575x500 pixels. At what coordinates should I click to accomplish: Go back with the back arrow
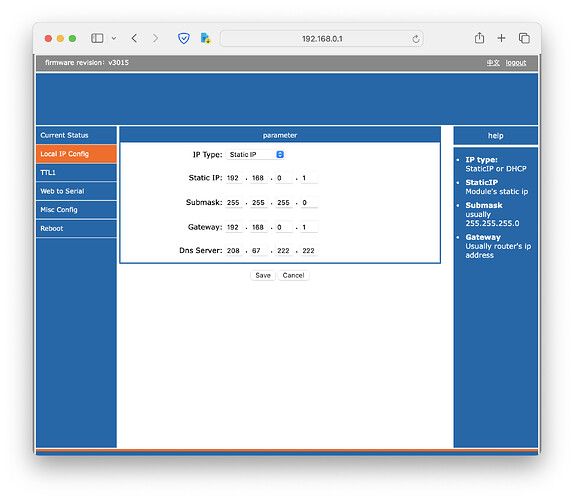[134, 38]
